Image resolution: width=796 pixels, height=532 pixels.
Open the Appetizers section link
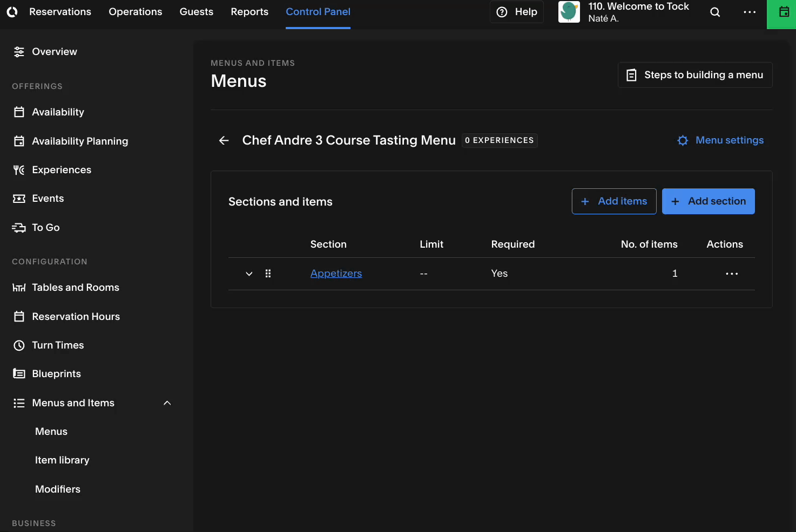pos(336,274)
